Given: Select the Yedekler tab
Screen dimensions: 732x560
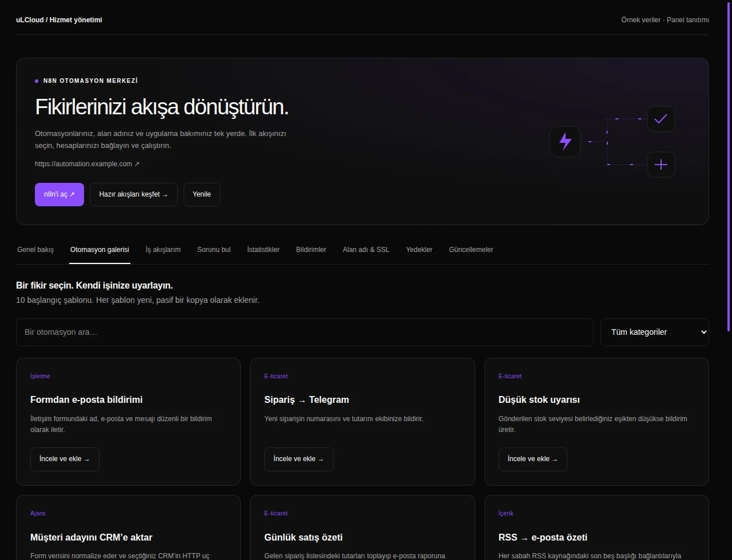Looking at the screenshot, I should coord(419,250).
